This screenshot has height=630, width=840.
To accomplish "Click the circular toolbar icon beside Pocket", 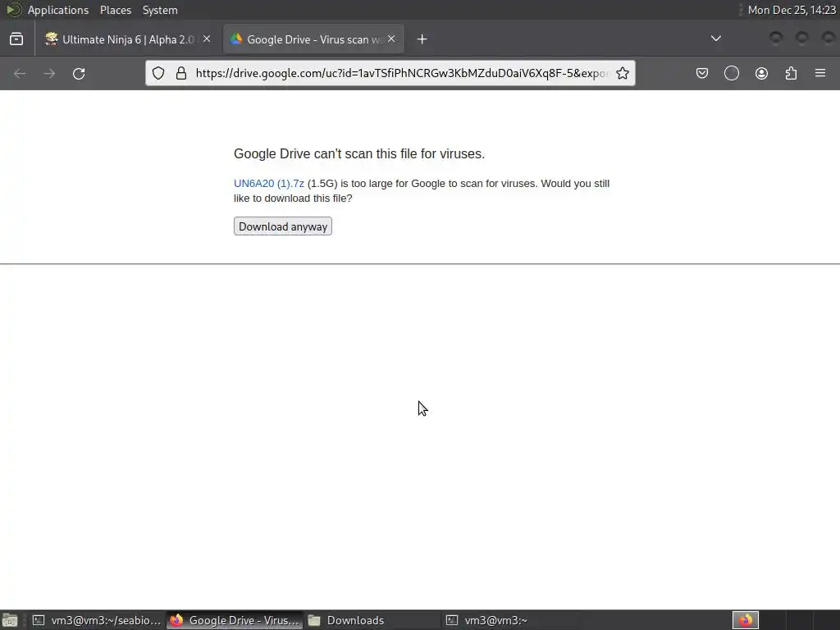I will (731, 73).
